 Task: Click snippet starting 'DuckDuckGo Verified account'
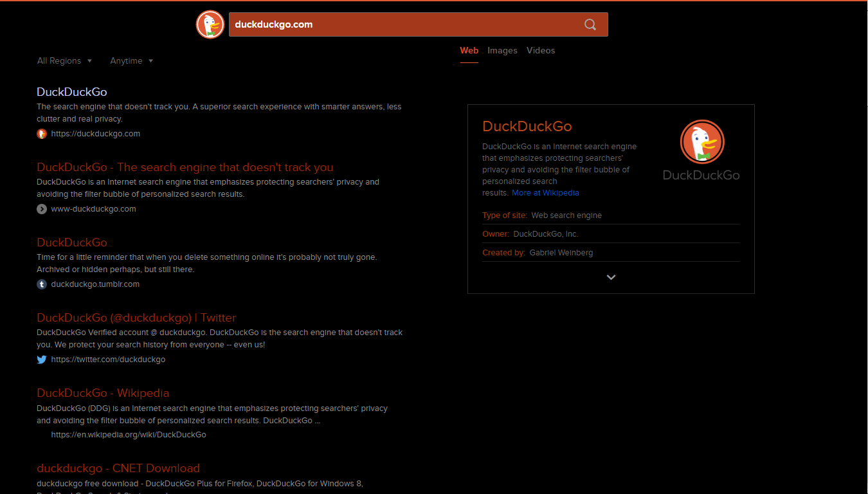(219, 338)
